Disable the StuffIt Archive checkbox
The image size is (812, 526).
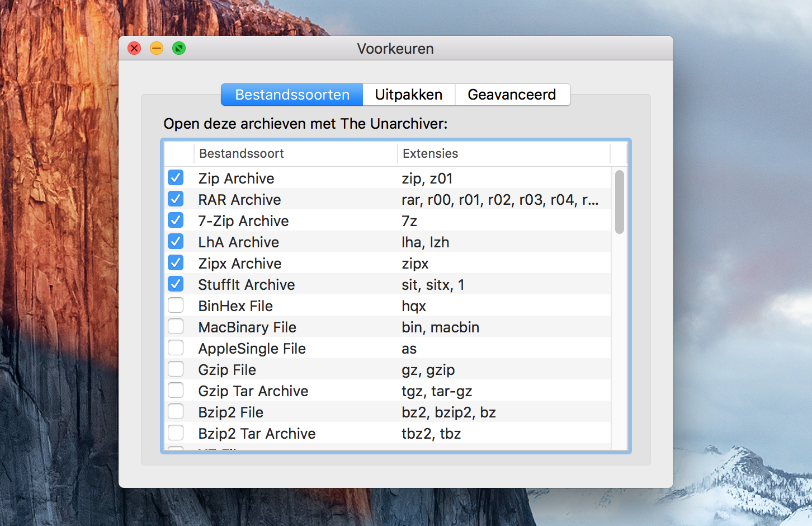(x=176, y=284)
